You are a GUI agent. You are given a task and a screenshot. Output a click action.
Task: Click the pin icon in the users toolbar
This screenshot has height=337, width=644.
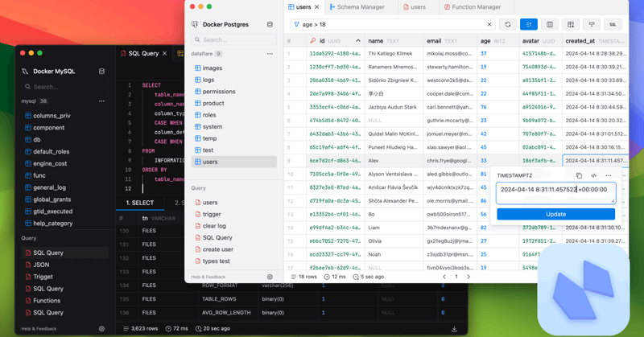[592, 25]
